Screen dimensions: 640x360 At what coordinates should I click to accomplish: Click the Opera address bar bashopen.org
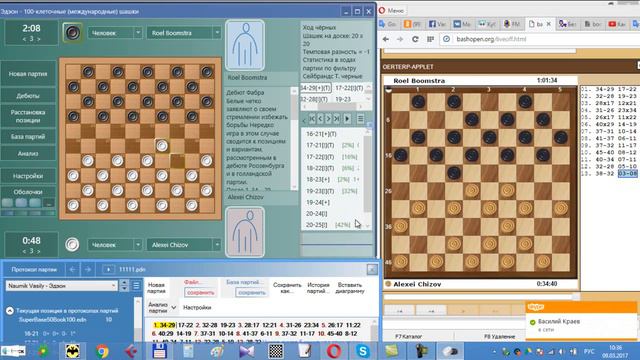[491, 39]
